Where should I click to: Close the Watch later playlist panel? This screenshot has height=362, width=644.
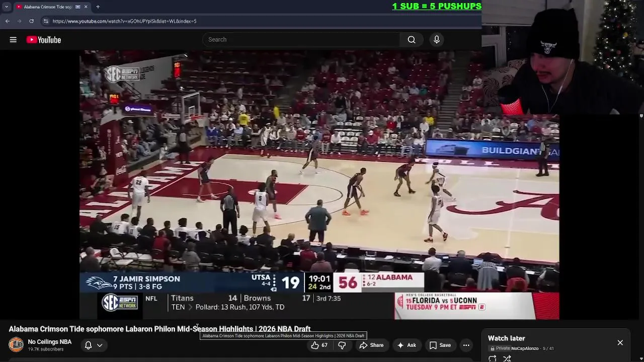pyautogui.click(x=620, y=343)
